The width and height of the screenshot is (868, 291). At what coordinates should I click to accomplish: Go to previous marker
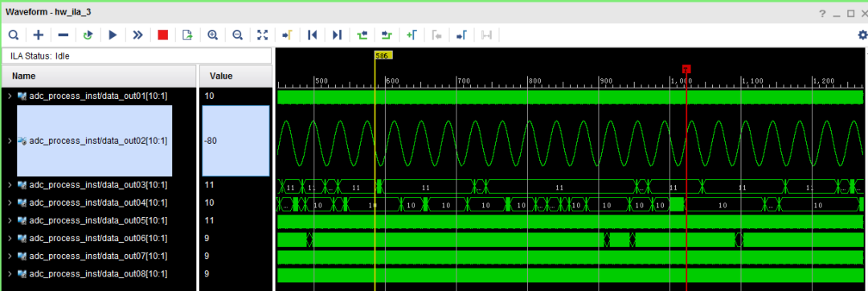436,35
